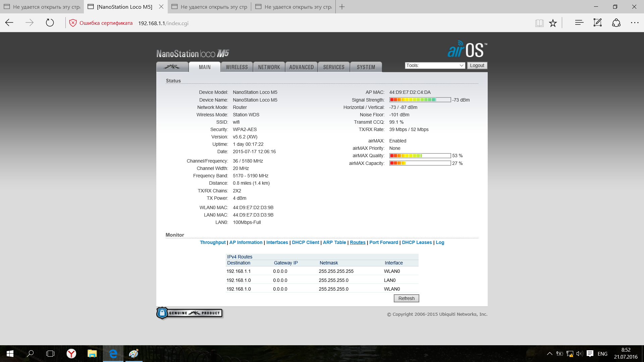Open network status tray icon
This screenshot has width=644, height=362.
point(570,354)
